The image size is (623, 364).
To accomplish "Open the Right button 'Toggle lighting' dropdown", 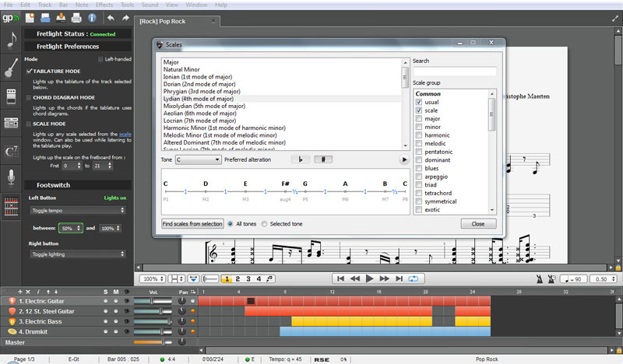I will (77, 254).
